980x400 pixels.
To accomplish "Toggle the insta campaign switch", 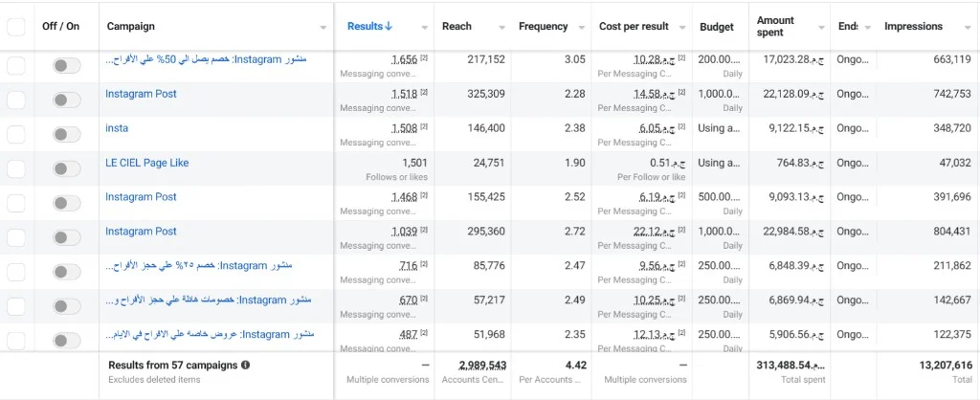I will point(67,134).
